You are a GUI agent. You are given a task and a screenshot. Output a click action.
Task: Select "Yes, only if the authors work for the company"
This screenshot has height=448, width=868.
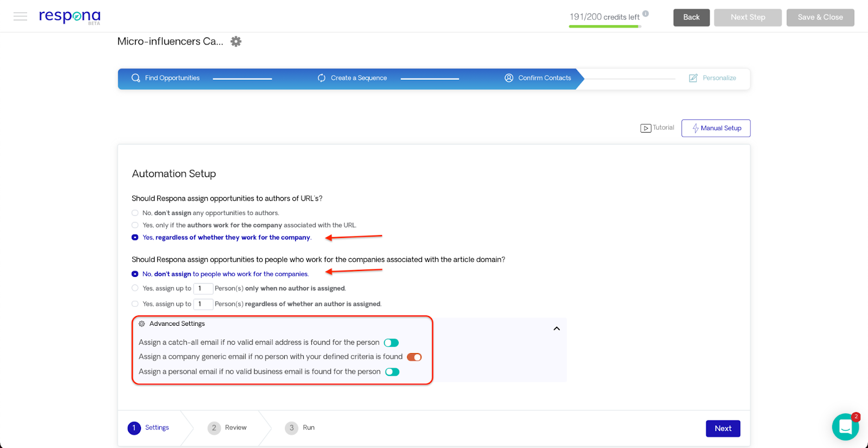[135, 225]
